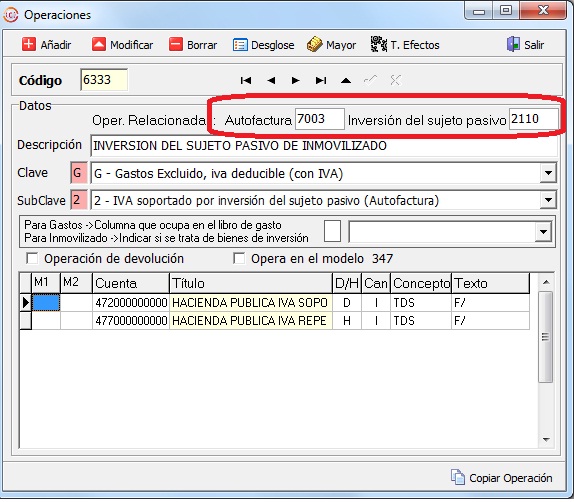574x502 pixels.
Task: Select the Título column header
Action: pos(251,283)
